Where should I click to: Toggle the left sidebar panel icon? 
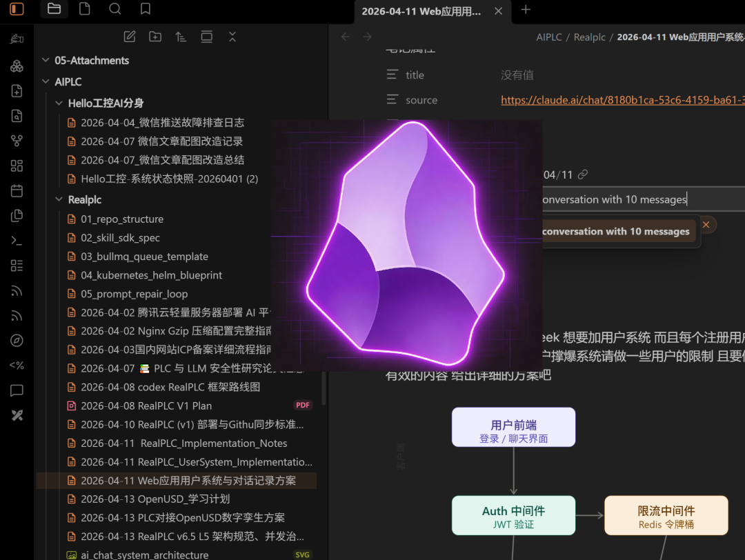coord(17,9)
